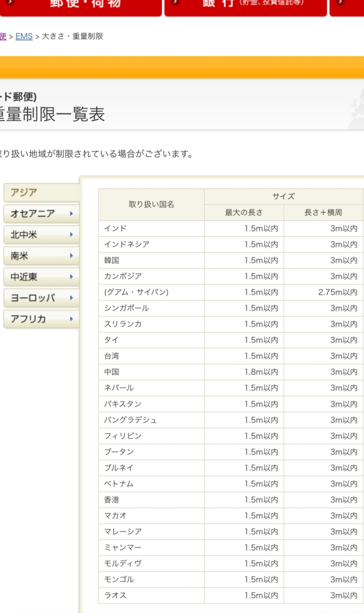Image resolution: width=364 pixels, height=613 pixels.
Task: Select the オセアニア region tab
Action: click(42, 214)
